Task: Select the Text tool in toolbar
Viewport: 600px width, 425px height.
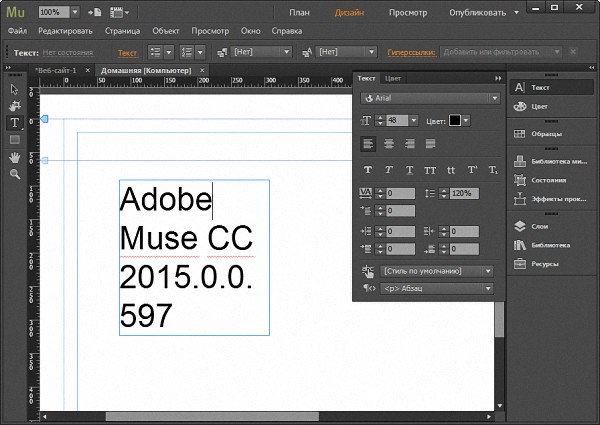Action: 15,122
